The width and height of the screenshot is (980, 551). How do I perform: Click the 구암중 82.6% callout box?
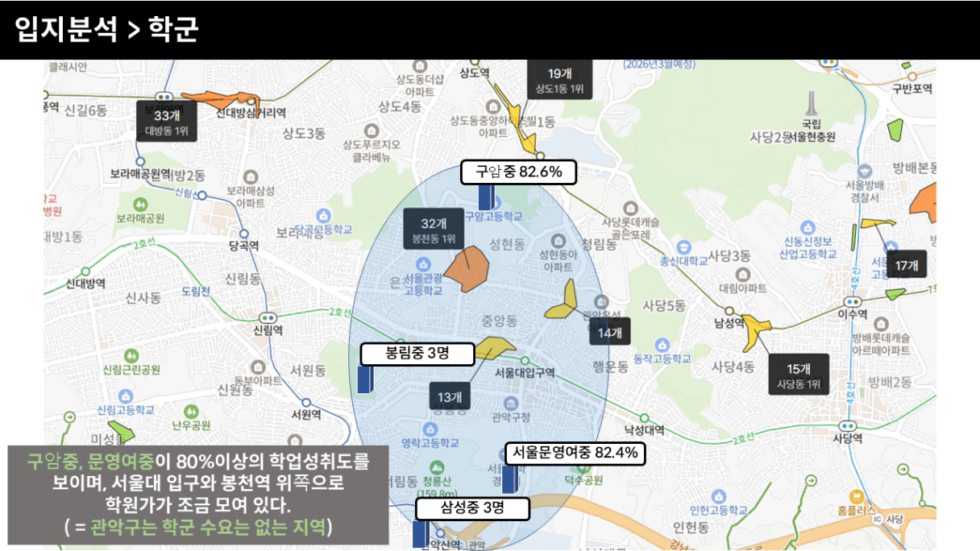tap(518, 172)
